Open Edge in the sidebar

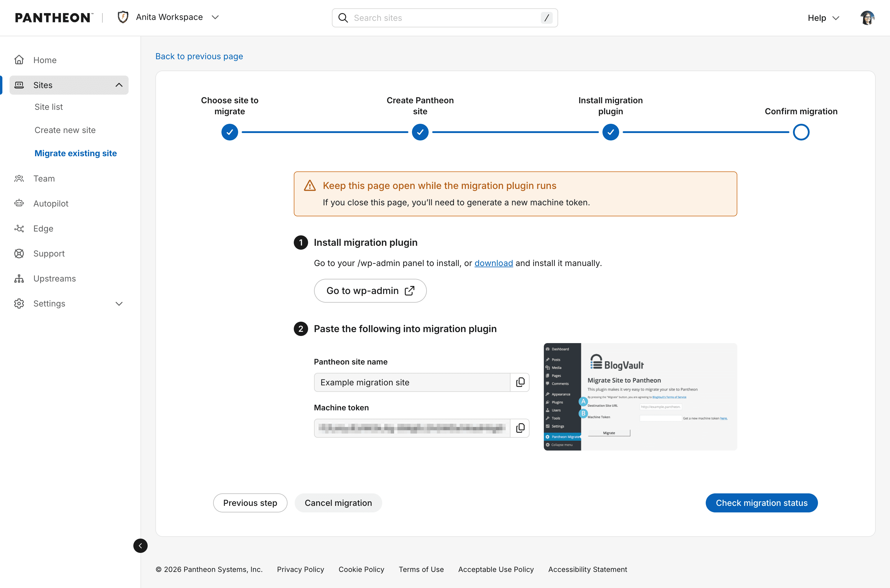[43, 229]
